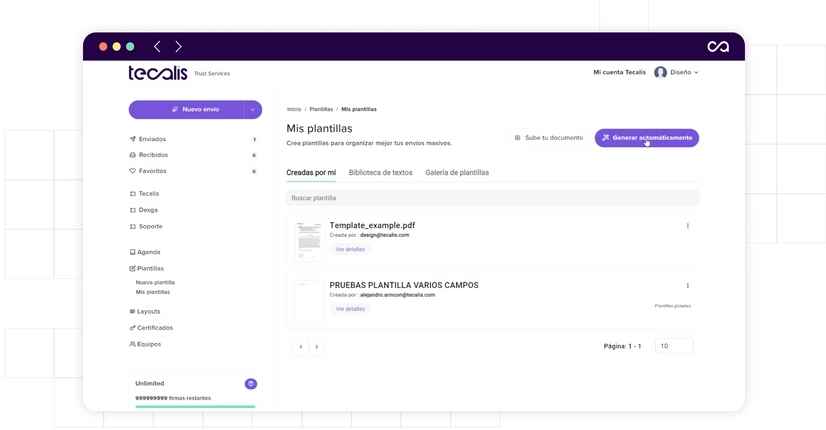826x430 pixels.
Task: Click the Template_example.pdf title
Action: pos(372,225)
